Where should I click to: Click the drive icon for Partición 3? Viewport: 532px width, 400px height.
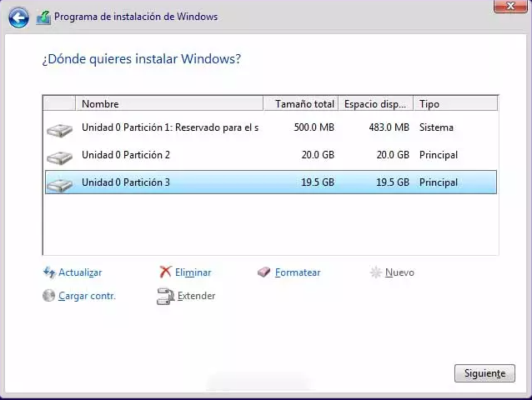[59, 185]
